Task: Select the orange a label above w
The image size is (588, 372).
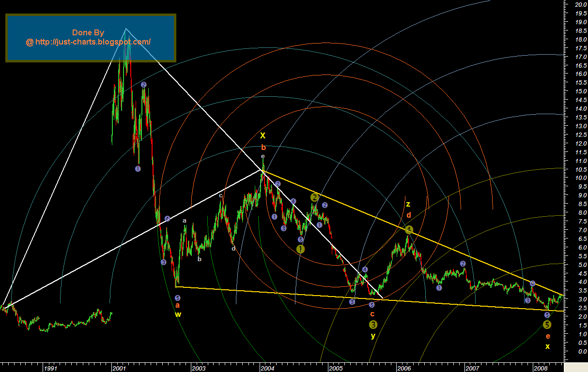Action: pos(178,306)
